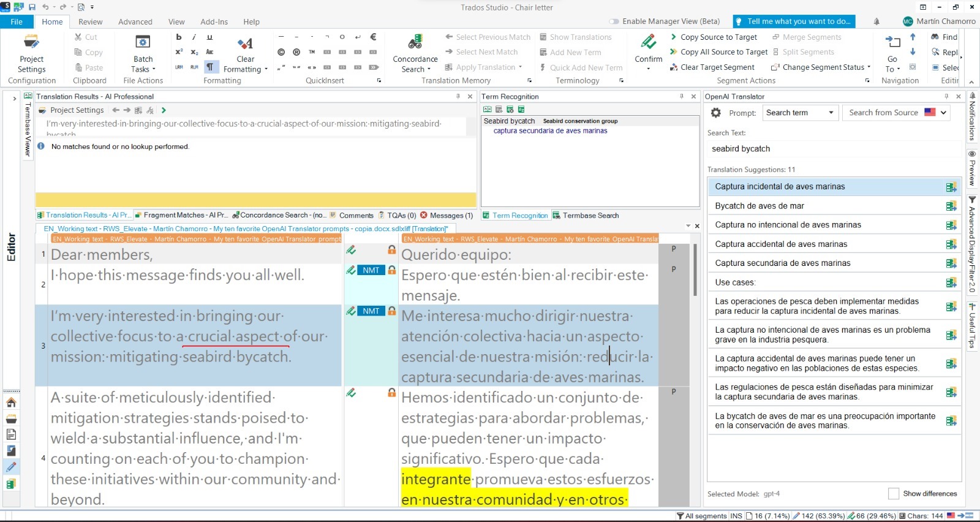Switch to the Review ribbon tab
This screenshot has height=522, width=980.
[90, 21]
